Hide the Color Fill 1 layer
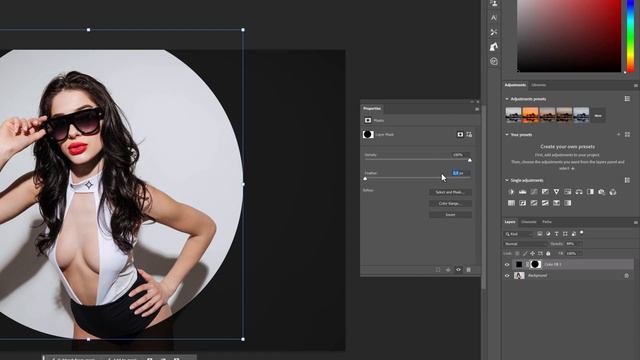640x360 pixels. [507, 264]
